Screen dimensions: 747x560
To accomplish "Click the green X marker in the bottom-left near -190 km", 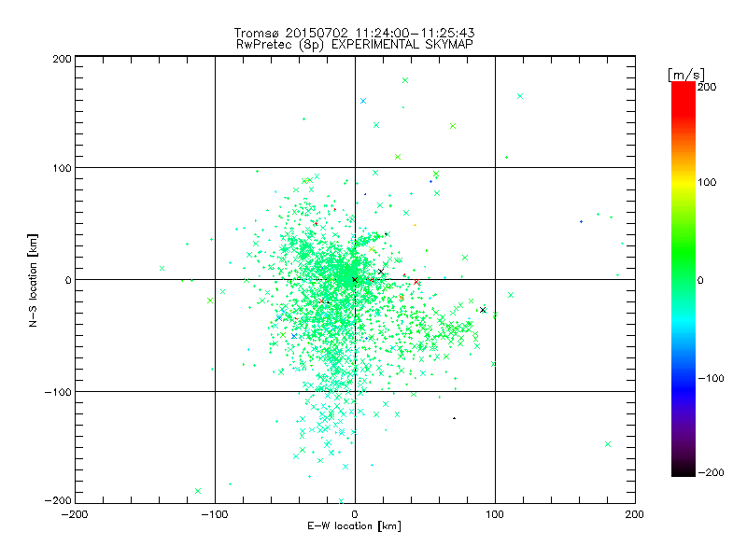I will (198, 491).
